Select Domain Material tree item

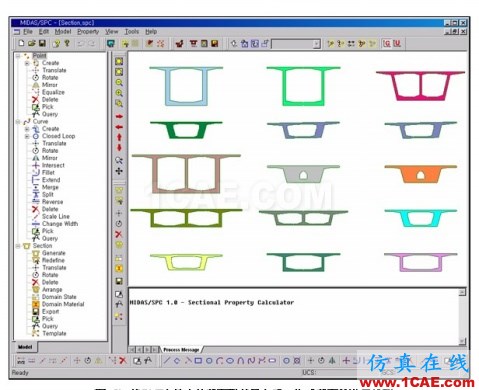coord(63,304)
